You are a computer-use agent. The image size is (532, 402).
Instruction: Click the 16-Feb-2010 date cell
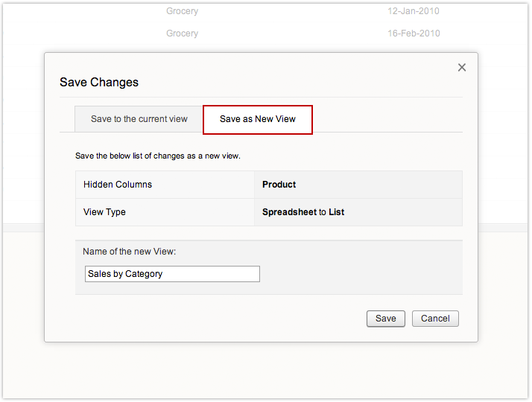[414, 33]
